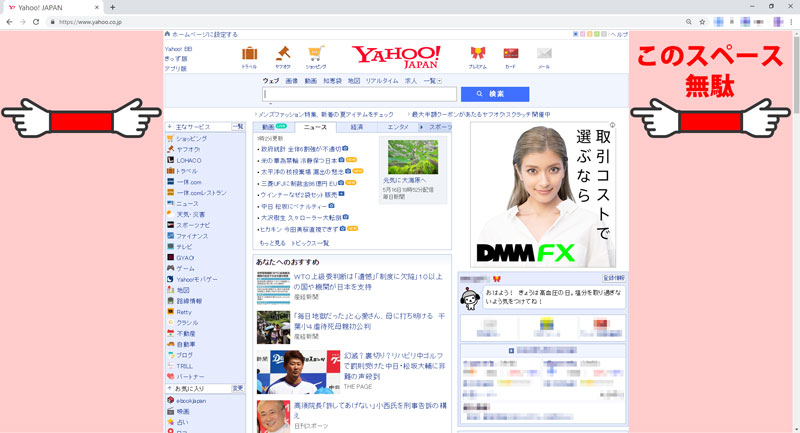This screenshot has width=800, height=433.
Task: Open the メール envelope icon
Action: tap(544, 53)
